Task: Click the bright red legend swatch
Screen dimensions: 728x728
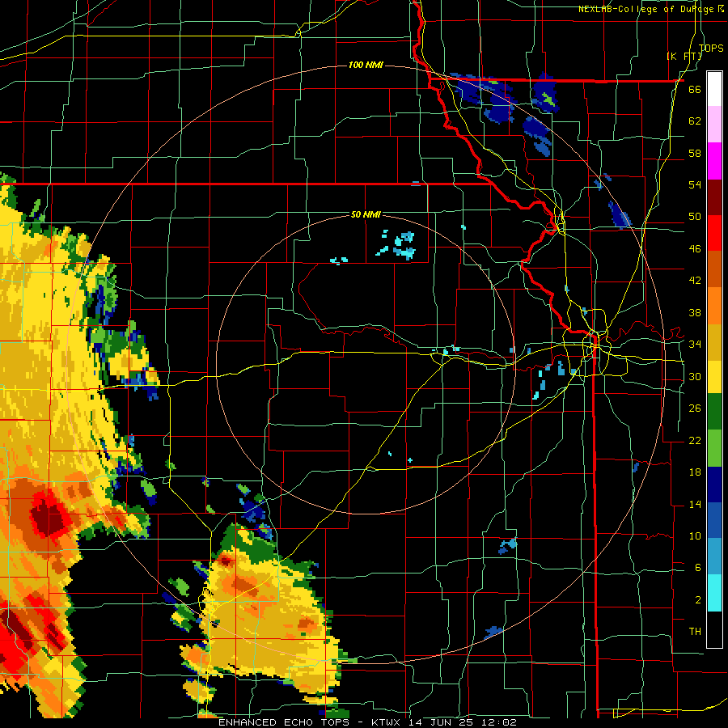Action: [x=714, y=233]
